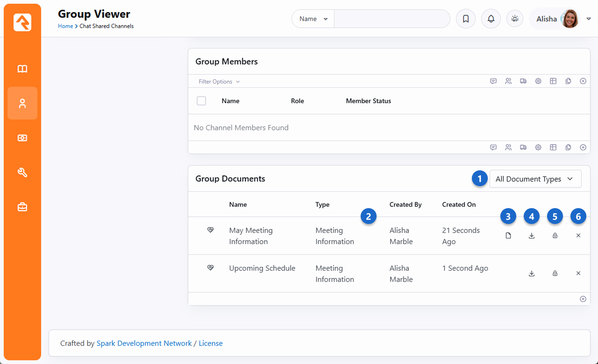The image size is (598, 364).
Task: Click the bookmark icon in the header
Action: [x=465, y=19]
